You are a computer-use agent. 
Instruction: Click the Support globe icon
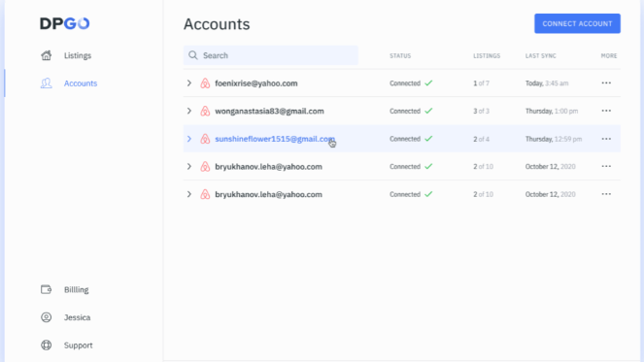[x=46, y=346]
